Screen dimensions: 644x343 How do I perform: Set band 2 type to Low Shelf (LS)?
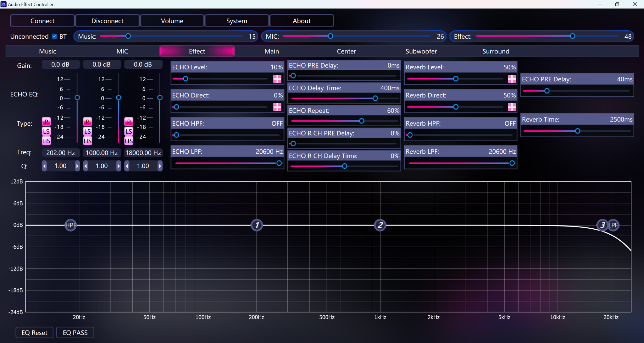tap(87, 131)
